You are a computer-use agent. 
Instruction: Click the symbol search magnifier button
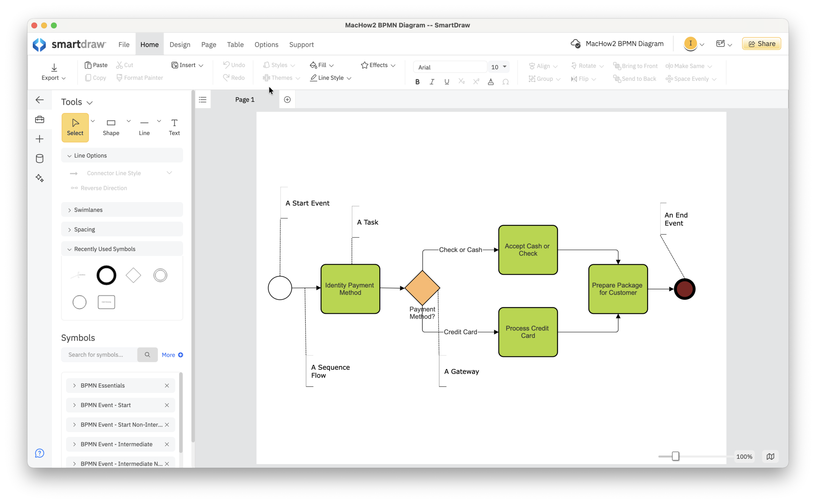[147, 355]
